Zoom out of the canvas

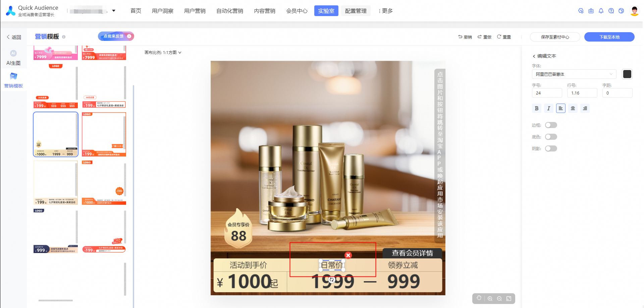coord(499,299)
